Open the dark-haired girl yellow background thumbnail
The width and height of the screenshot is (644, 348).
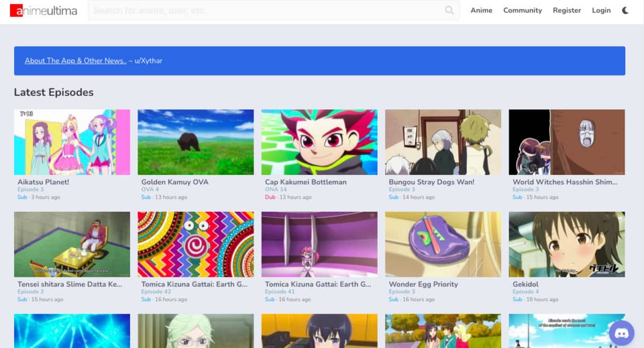[x=319, y=331]
